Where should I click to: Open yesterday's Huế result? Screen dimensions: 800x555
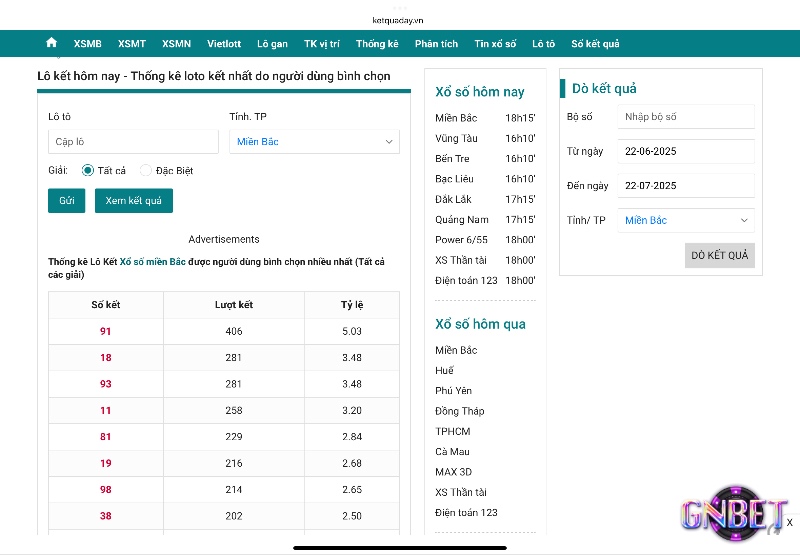444,370
